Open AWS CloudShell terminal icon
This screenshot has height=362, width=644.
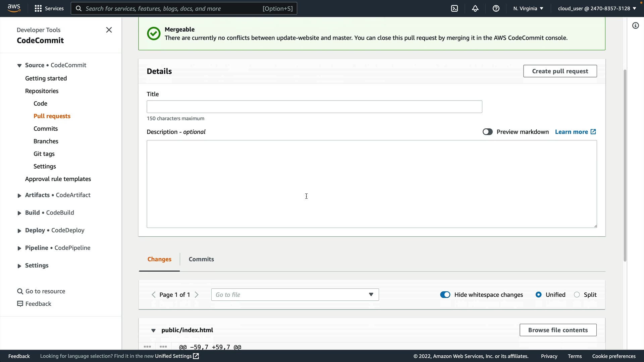point(454,8)
